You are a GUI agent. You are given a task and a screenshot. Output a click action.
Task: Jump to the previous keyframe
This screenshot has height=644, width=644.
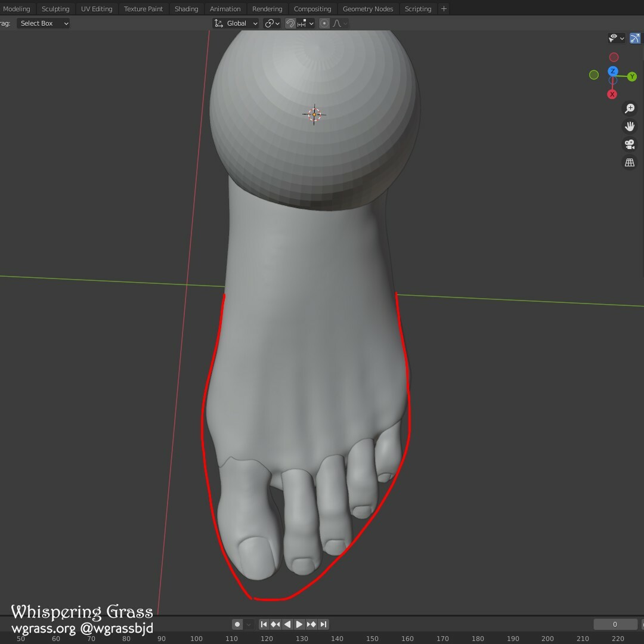[x=275, y=624]
